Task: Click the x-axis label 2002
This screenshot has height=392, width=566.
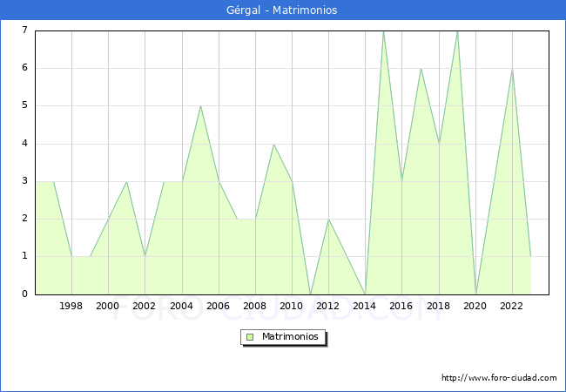Action: 144,306
